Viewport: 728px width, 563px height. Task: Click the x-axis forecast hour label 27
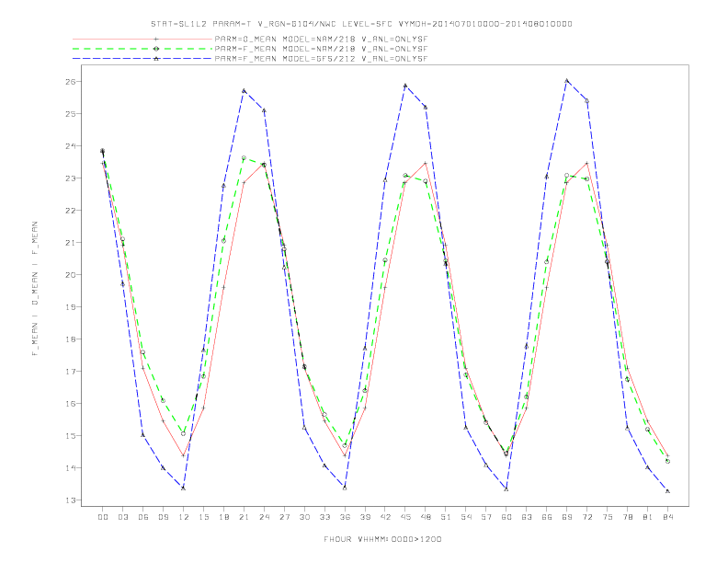click(284, 517)
